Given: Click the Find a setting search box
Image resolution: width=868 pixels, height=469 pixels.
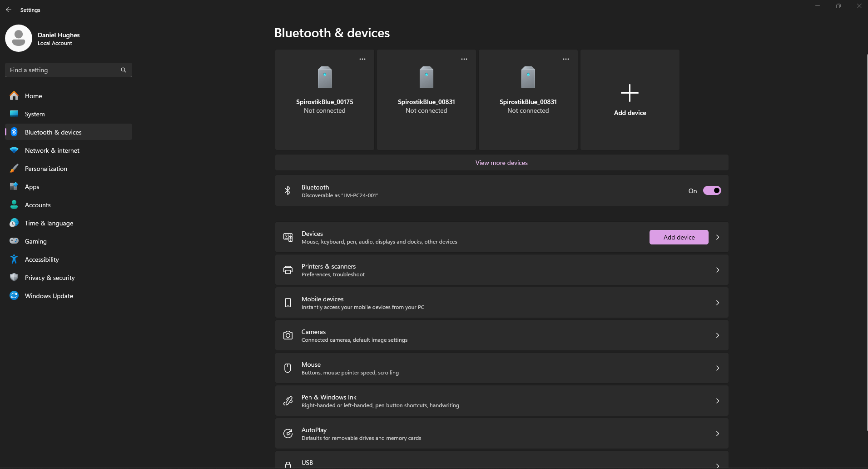Looking at the screenshot, I should tap(69, 70).
